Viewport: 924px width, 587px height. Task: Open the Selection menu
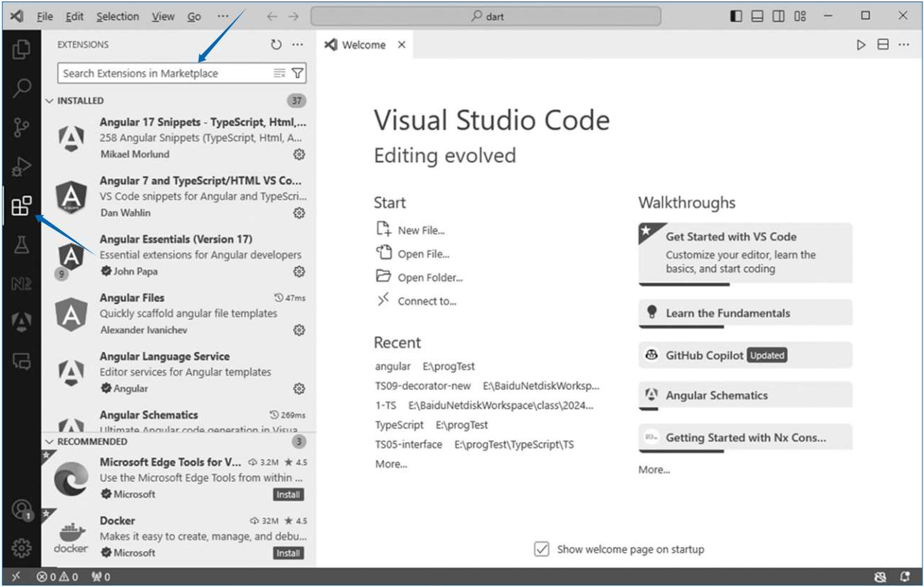pos(117,16)
